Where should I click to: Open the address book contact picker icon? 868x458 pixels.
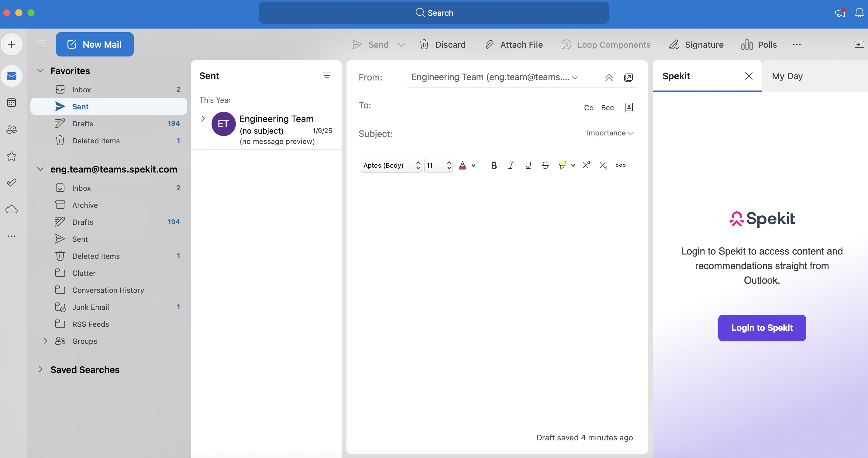coord(629,108)
